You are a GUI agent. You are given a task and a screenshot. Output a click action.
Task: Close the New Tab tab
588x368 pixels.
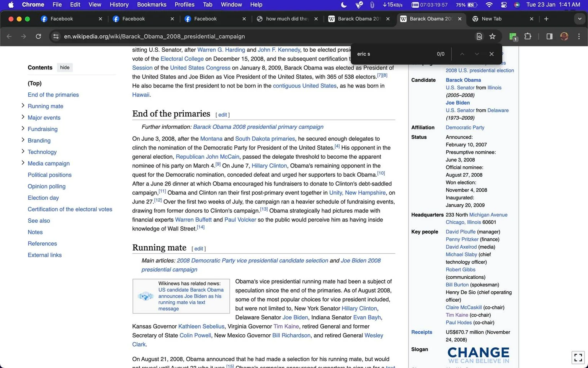(531, 19)
